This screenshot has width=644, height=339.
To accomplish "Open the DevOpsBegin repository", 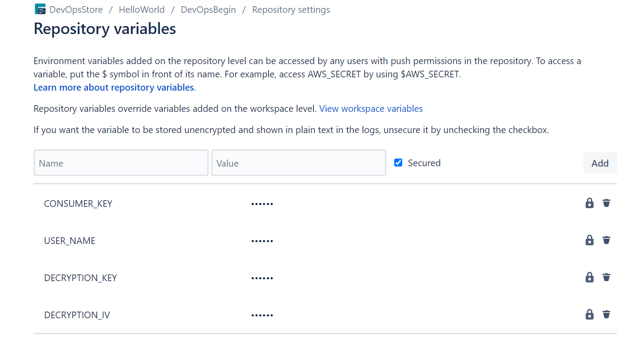I will tap(208, 9).
